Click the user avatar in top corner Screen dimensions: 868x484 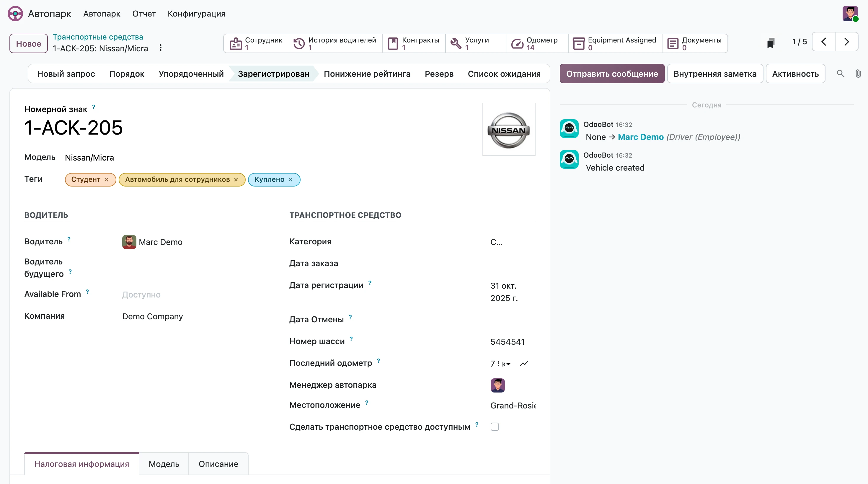850,14
